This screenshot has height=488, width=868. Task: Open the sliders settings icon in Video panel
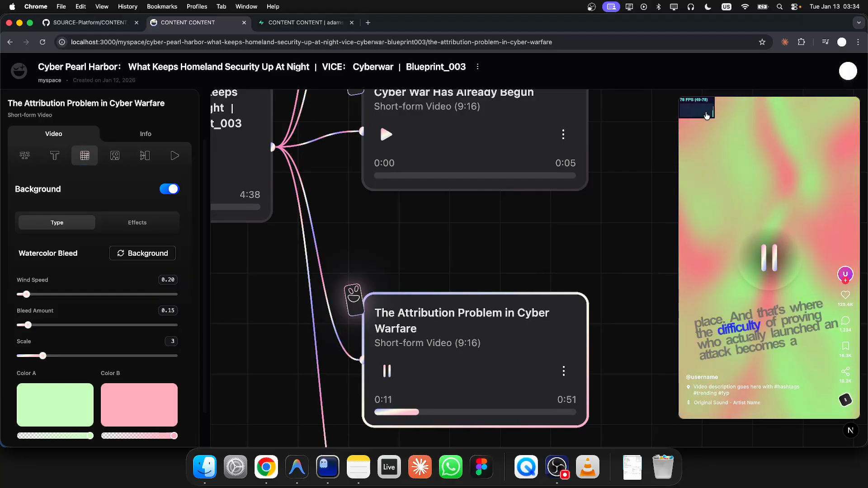tap(24, 155)
